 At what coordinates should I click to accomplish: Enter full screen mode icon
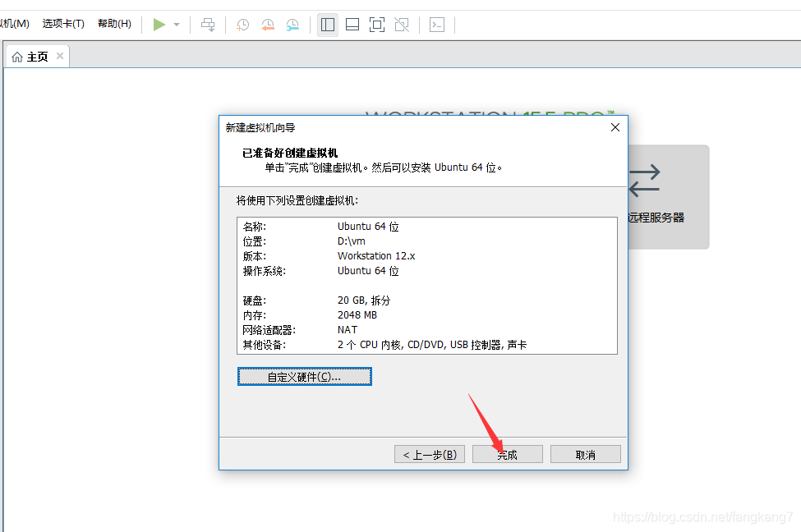(x=377, y=25)
